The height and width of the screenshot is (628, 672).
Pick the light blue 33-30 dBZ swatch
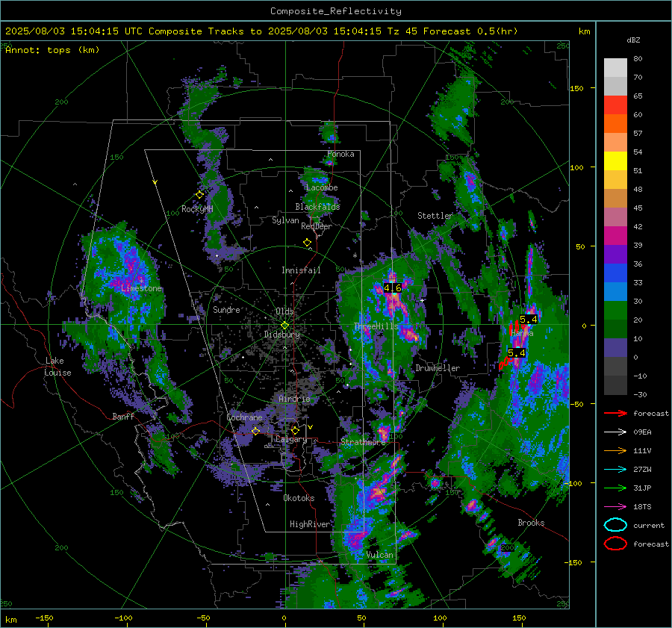tap(615, 291)
